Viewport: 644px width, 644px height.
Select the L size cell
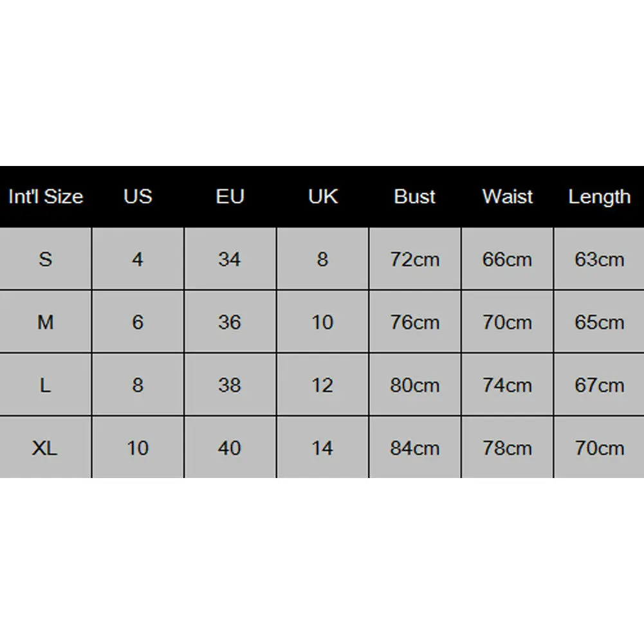[46, 385]
